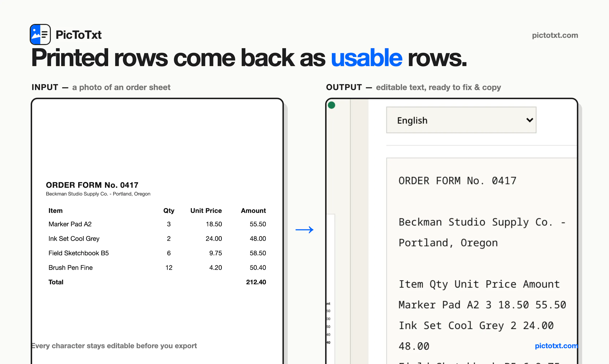
Task: Click the 50.40 amount cell
Action: (258, 267)
